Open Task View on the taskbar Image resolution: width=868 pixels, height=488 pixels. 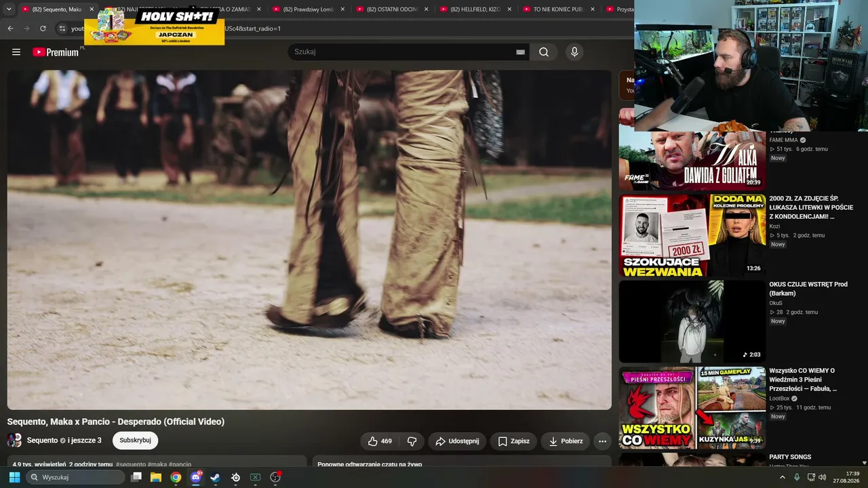pos(136,477)
